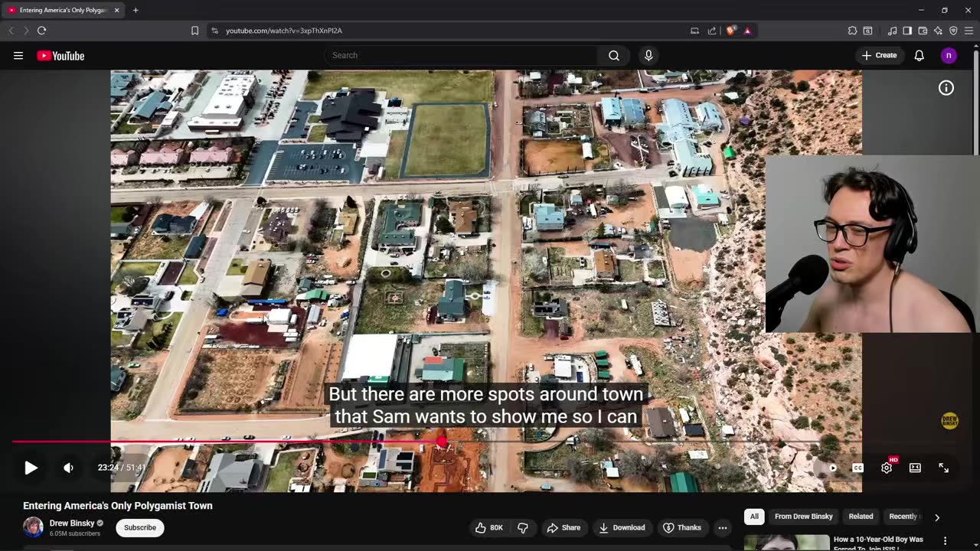Focus the YouTube search box
980x551 pixels.
pos(462,55)
